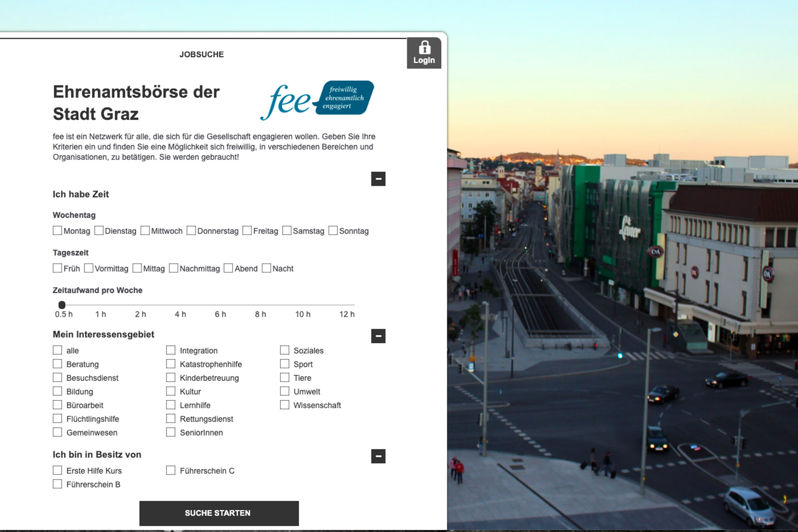This screenshot has height=532, width=798.
Task: Enable the Samstag checkbox
Action: click(x=286, y=231)
